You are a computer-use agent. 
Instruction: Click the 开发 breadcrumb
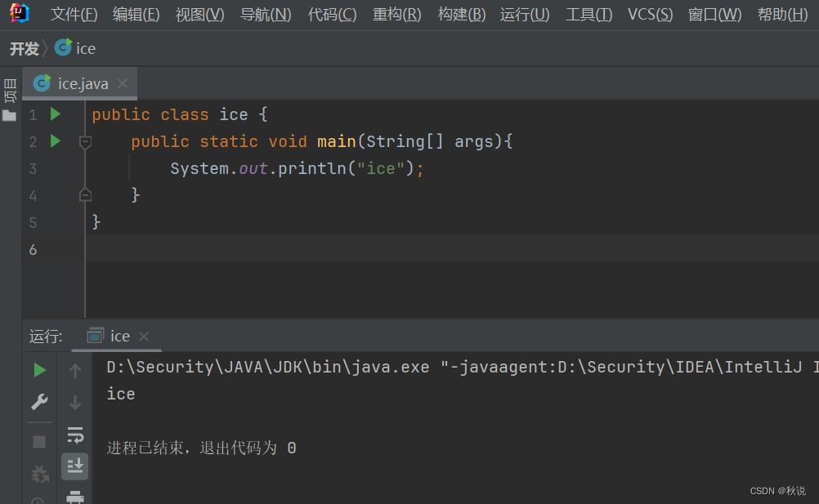pyautogui.click(x=24, y=48)
